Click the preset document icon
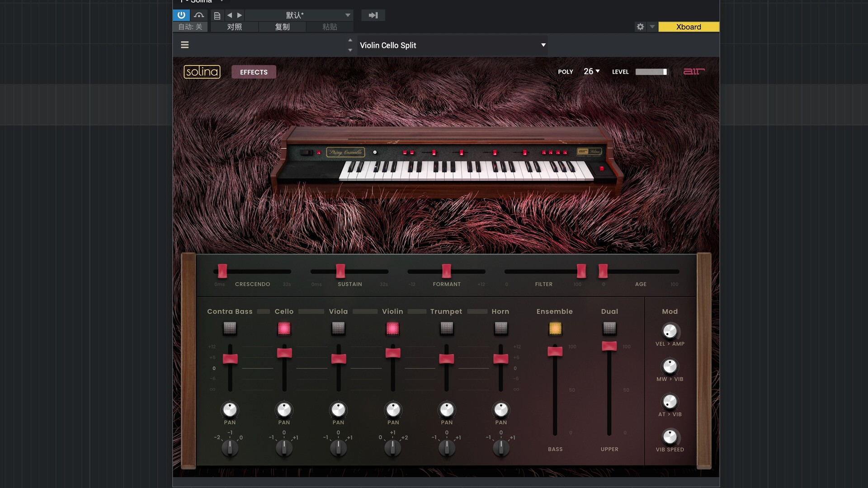Screen dimensions: 868x488 tap(217, 15)
